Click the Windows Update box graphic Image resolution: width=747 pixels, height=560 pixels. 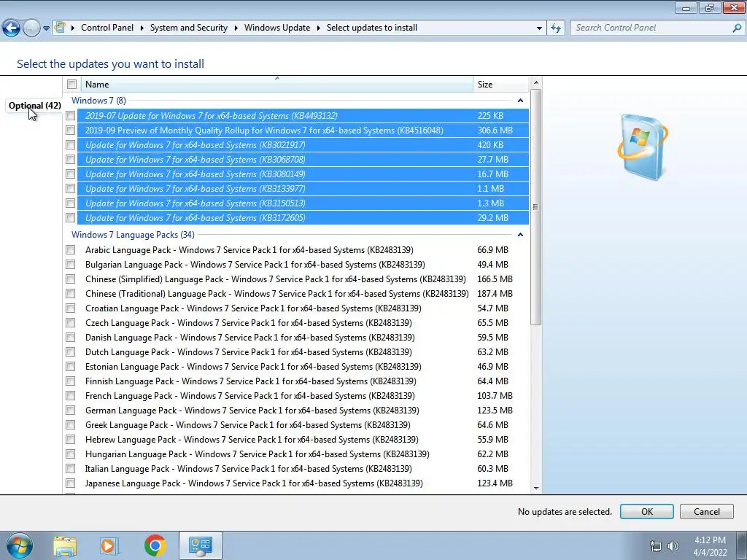(x=643, y=147)
